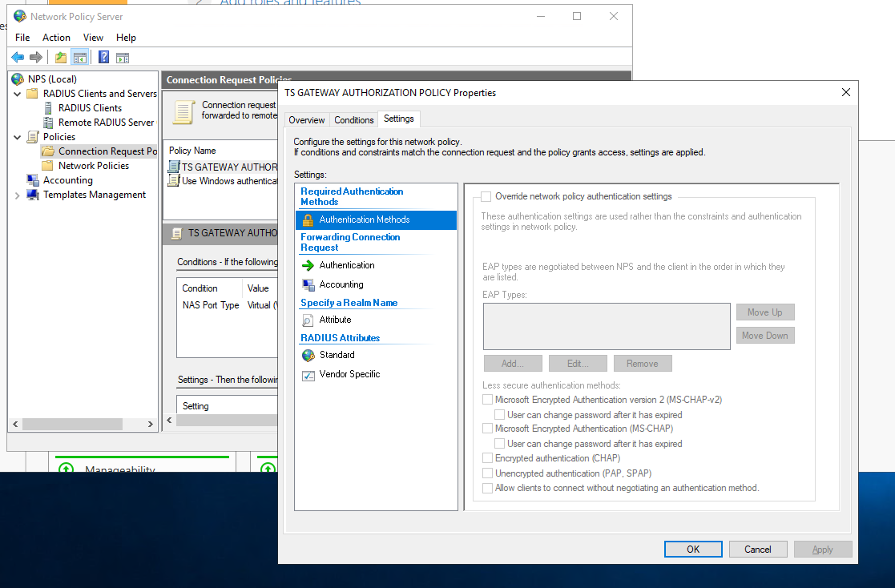
Task: Select Network Policies in the tree
Action: tap(93, 166)
